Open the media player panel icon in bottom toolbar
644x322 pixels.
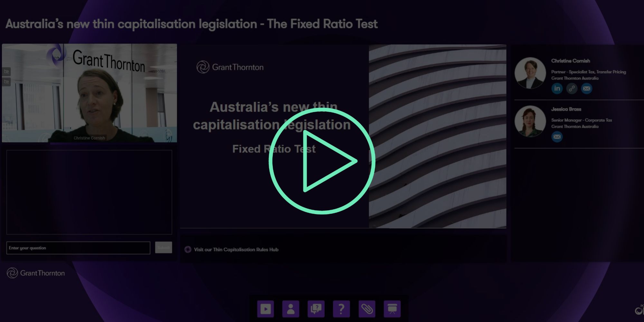pos(265,309)
